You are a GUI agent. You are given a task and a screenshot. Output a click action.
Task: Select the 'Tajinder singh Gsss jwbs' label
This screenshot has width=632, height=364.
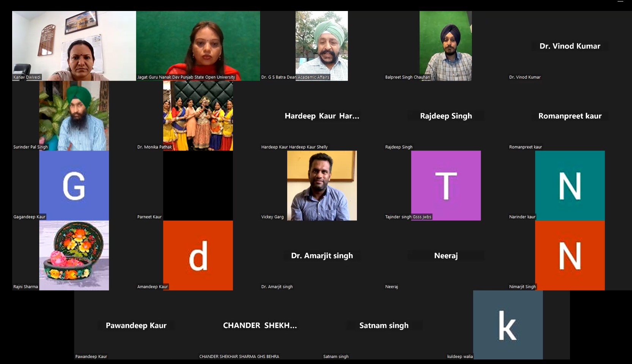pyautogui.click(x=408, y=217)
